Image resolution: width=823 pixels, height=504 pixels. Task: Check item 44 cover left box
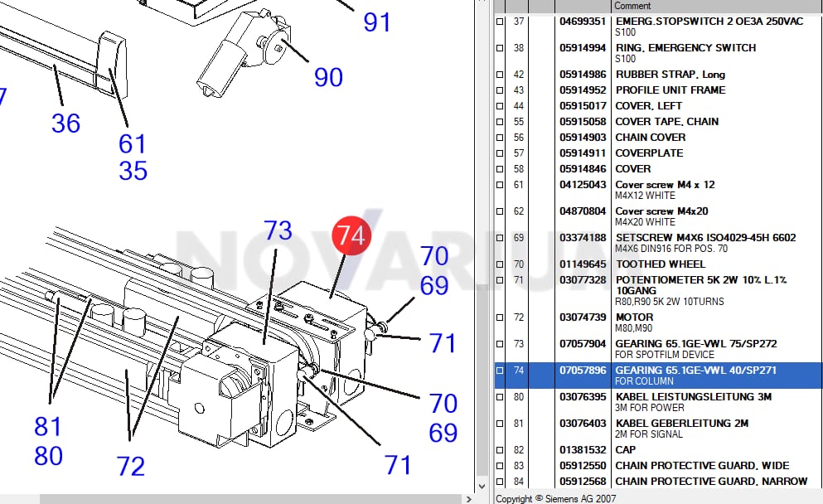coord(500,106)
